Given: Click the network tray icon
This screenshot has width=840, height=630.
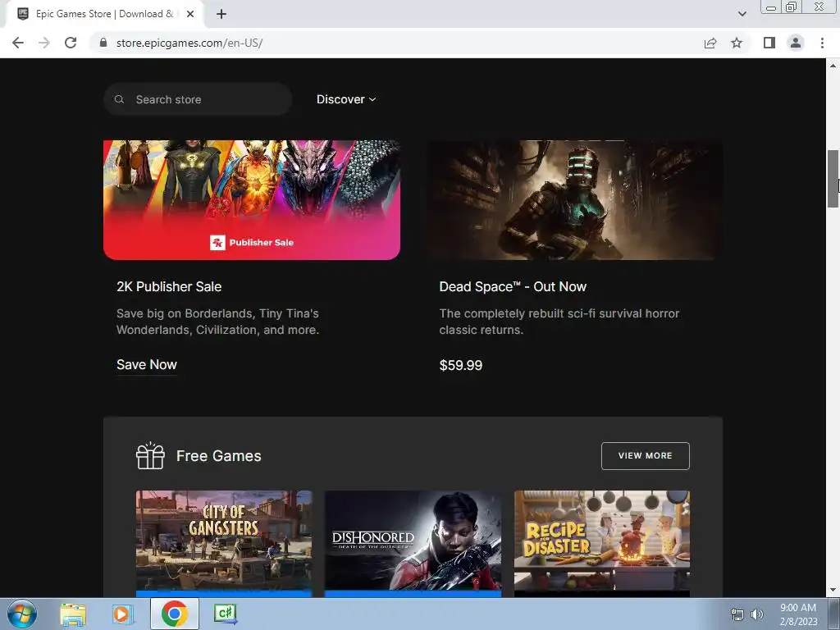Looking at the screenshot, I should [737, 614].
